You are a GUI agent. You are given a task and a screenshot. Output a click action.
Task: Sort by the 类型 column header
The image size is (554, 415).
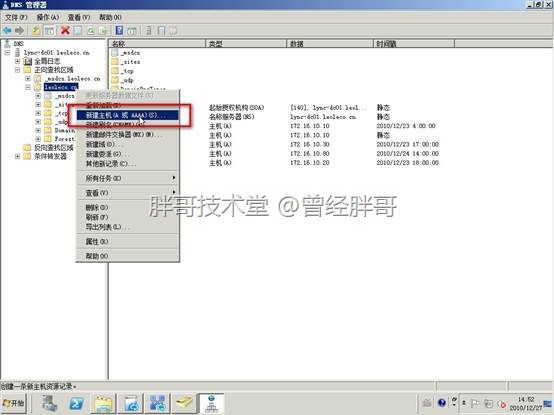click(246, 43)
